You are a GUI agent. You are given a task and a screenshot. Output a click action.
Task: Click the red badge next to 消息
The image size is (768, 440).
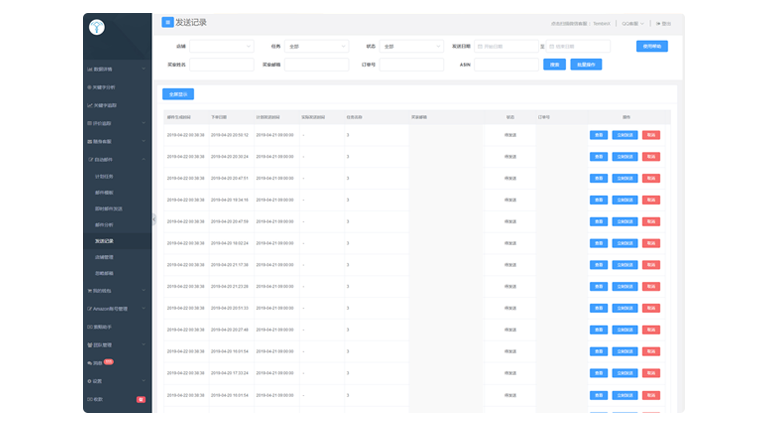[x=109, y=362]
